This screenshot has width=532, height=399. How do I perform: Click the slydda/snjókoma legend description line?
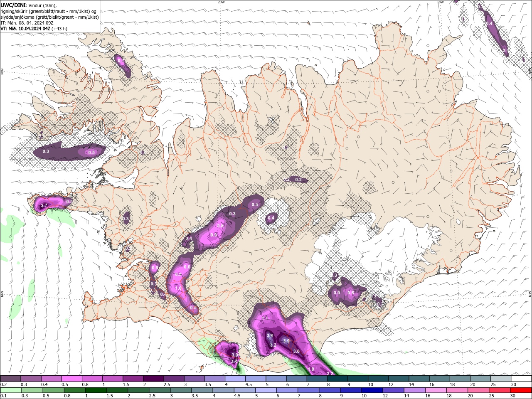(49, 17)
